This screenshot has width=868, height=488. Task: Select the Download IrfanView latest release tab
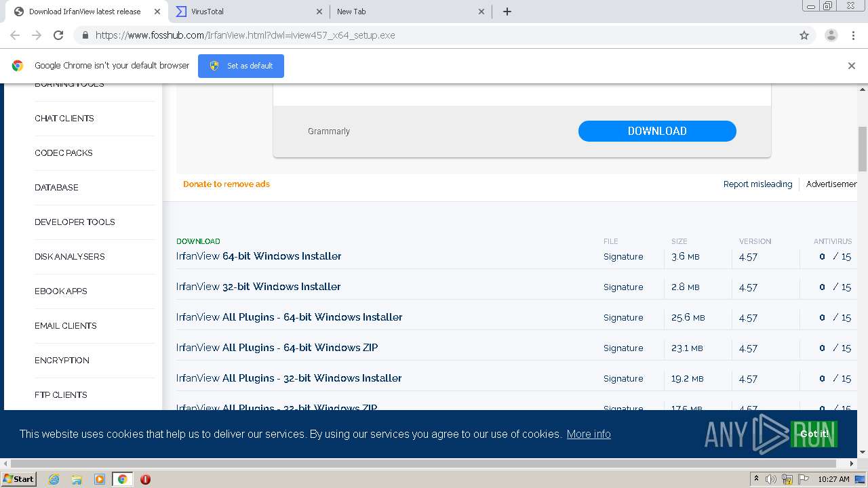click(86, 12)
